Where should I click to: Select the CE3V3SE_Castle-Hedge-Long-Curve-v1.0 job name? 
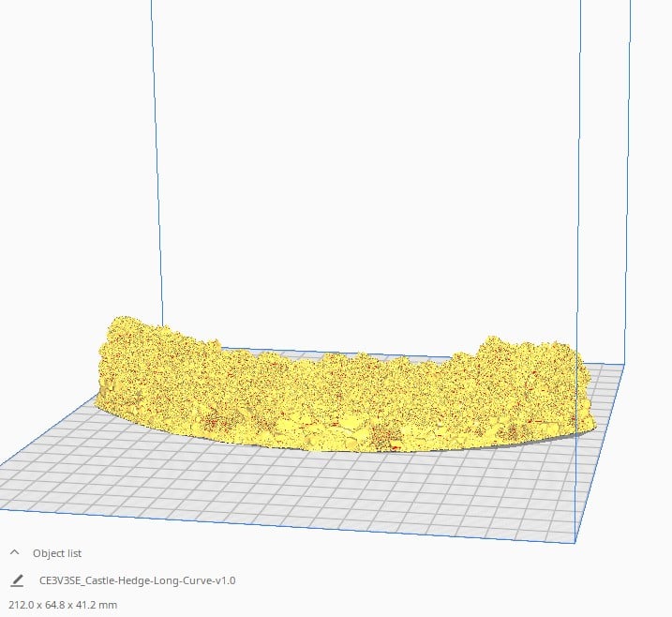(137, 580)
